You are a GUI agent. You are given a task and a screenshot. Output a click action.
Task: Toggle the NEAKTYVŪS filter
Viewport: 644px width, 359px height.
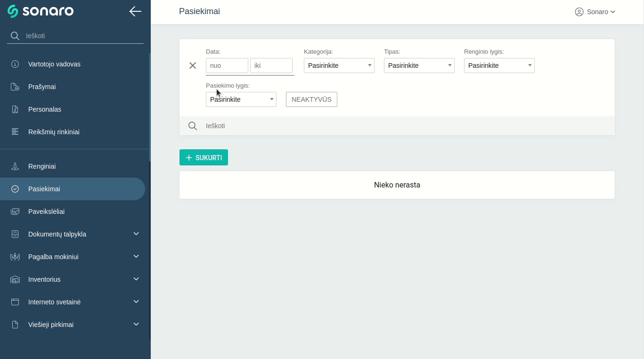pyautogui.click(x=311, y=99)
